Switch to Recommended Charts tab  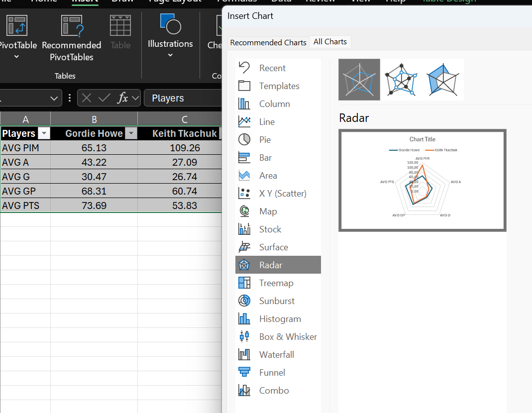point(268,42)
